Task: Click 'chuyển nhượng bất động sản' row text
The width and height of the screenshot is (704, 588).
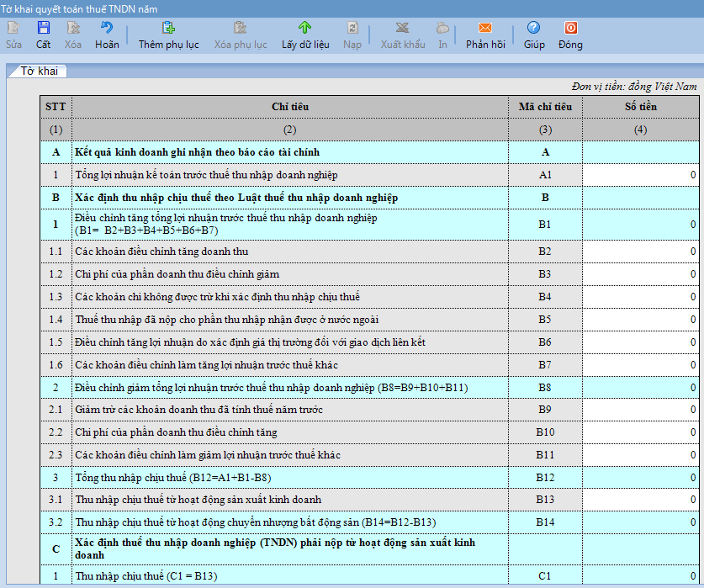Action: pyautogui.click(x=256, y=522)
